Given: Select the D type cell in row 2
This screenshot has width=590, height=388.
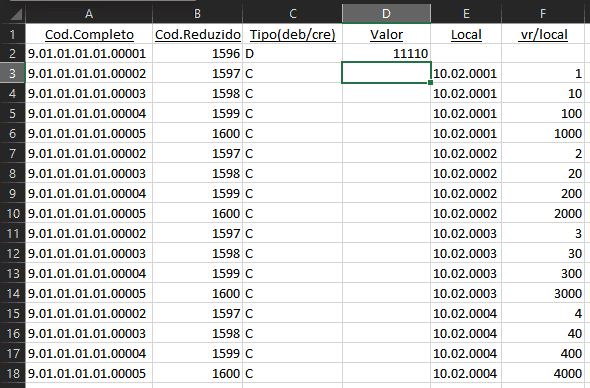Looking at the screenshot, I should pos(292,53).
